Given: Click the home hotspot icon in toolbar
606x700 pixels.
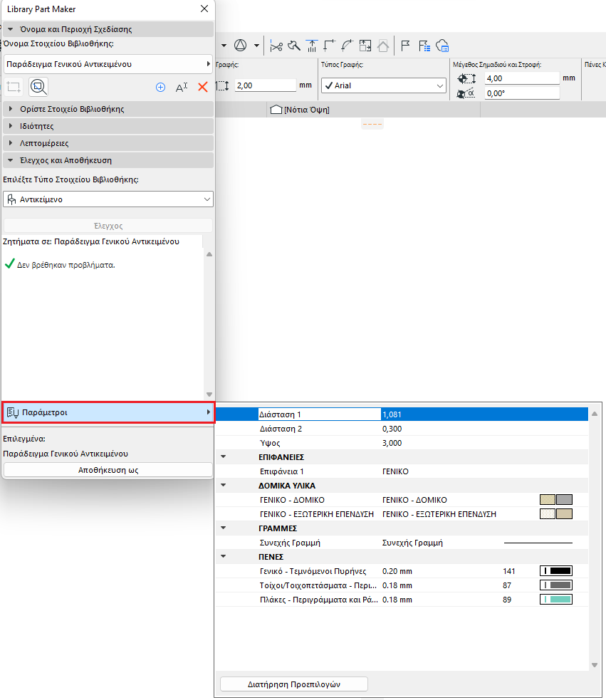Looking at the screenshot, I should pyautogui.click(x=382, y=46).
